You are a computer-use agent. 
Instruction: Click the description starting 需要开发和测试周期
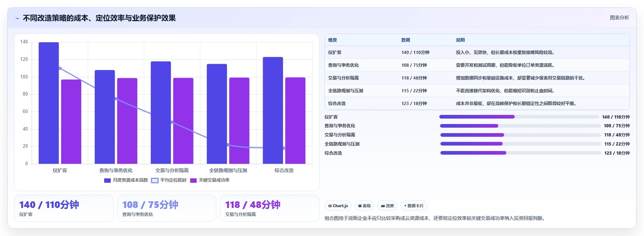(x=506, y=65)
